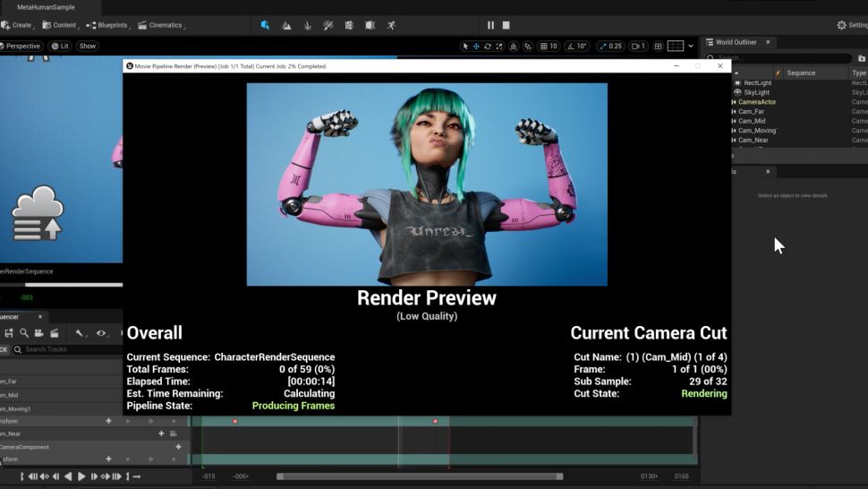
Task: Select the scale gizmo tool
Action: point(499,46)
